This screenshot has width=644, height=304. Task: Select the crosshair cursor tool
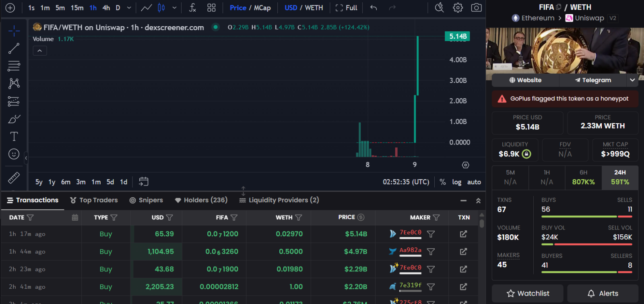pyautogui.click(x=14, y=31)
